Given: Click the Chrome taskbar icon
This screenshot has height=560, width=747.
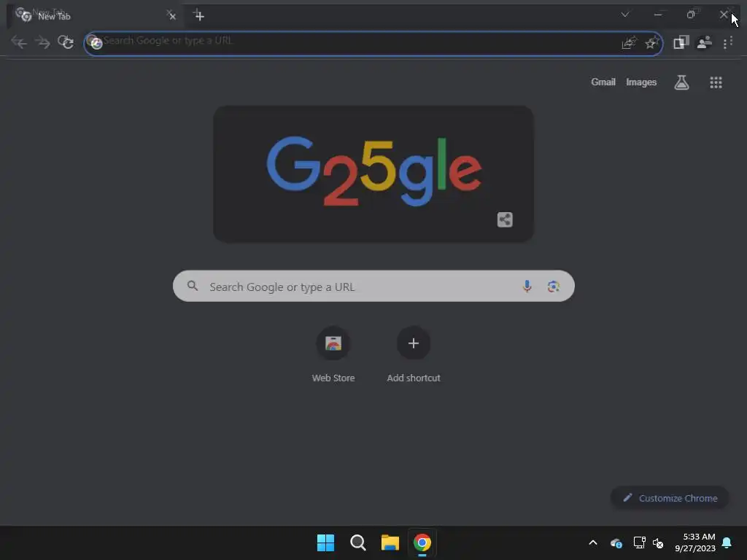Looking at the screenshot, I should tap(422, 542).
